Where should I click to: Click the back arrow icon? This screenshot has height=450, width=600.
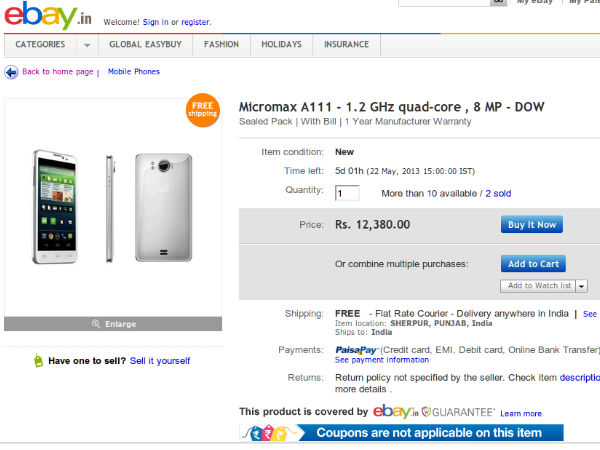tap(11, 72)
